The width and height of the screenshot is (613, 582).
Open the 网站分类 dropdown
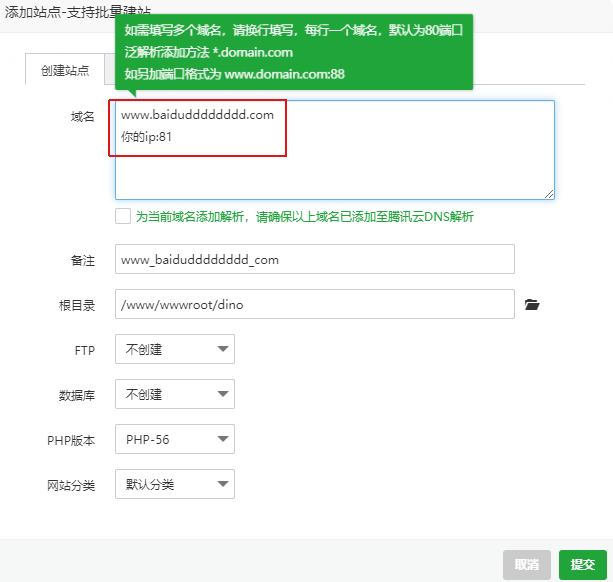175,484
